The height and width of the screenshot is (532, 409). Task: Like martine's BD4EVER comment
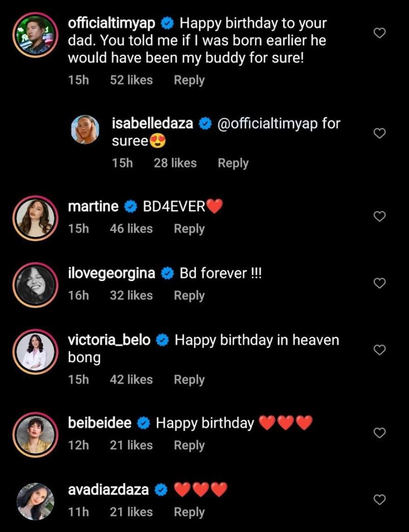379,216
